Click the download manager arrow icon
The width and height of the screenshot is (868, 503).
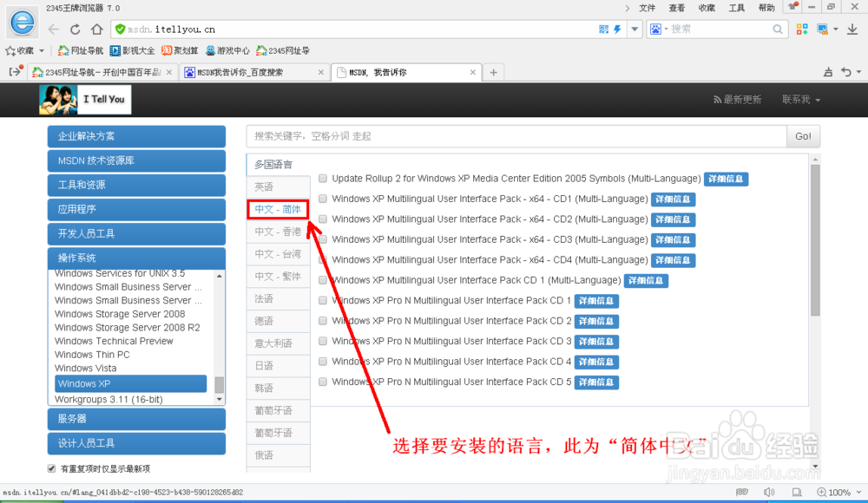(x=852, y=29)
